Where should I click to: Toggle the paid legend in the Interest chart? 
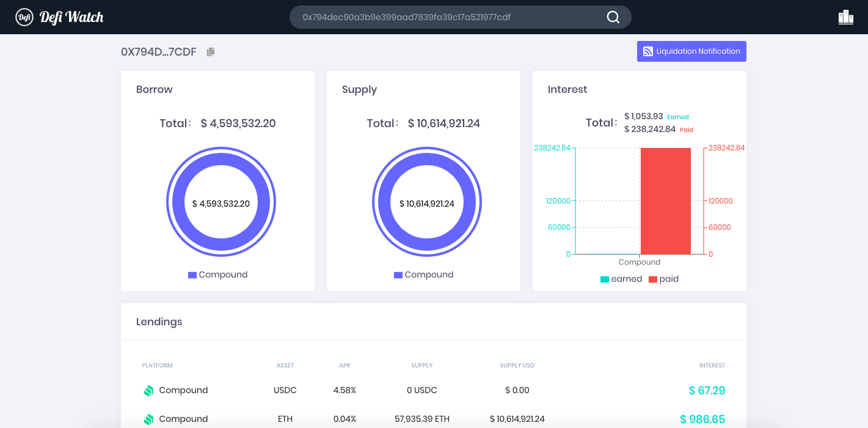pos(663,279)
